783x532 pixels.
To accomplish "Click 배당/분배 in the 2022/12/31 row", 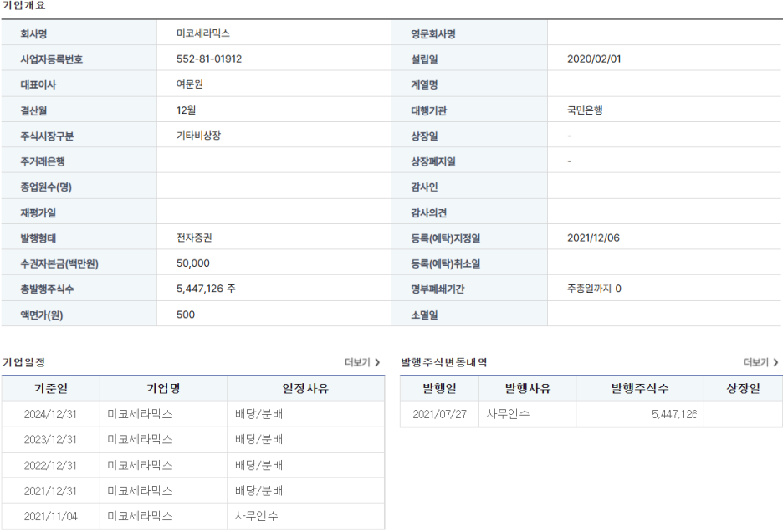I will coord(258,466).
